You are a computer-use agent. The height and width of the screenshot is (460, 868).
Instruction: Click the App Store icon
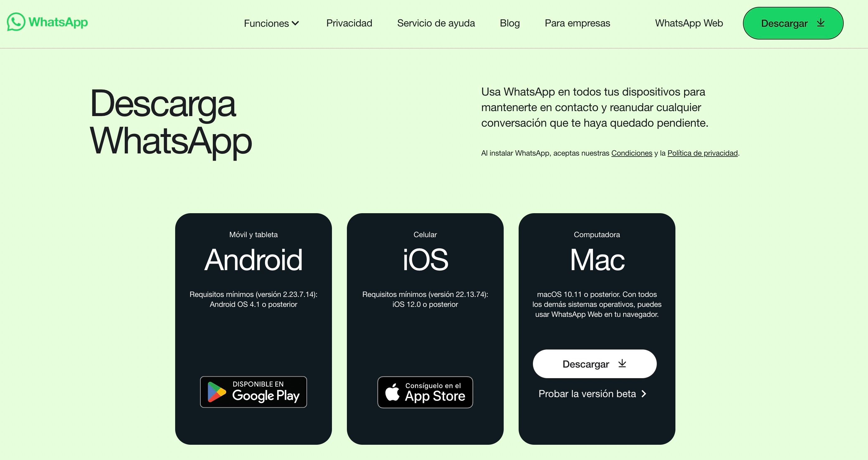[x=424, y=391]
